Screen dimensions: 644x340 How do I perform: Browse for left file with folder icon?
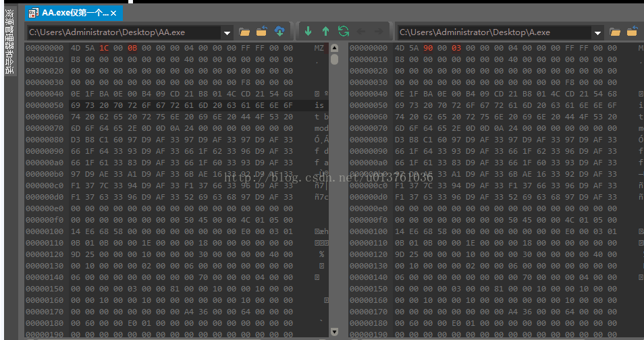(x=244, y=32)
